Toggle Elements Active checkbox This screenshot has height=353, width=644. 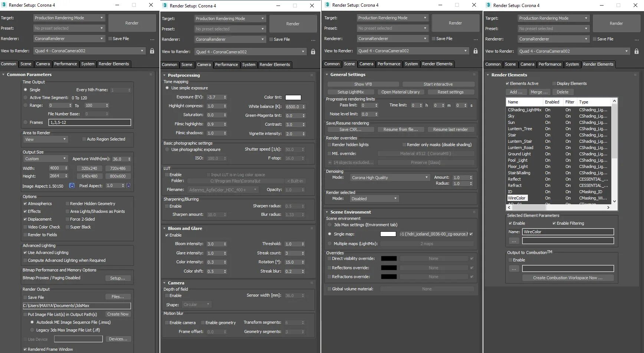507,83
